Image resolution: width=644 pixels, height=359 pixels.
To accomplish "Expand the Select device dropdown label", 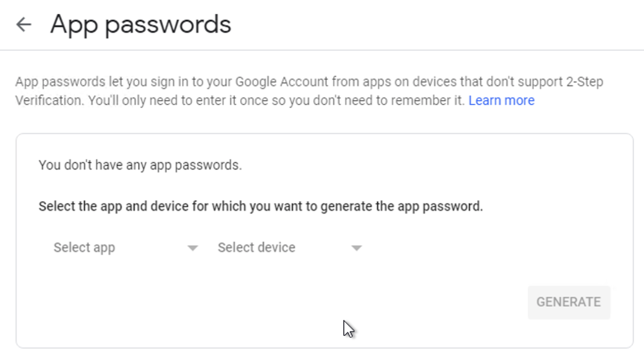I will click(257, 248).
